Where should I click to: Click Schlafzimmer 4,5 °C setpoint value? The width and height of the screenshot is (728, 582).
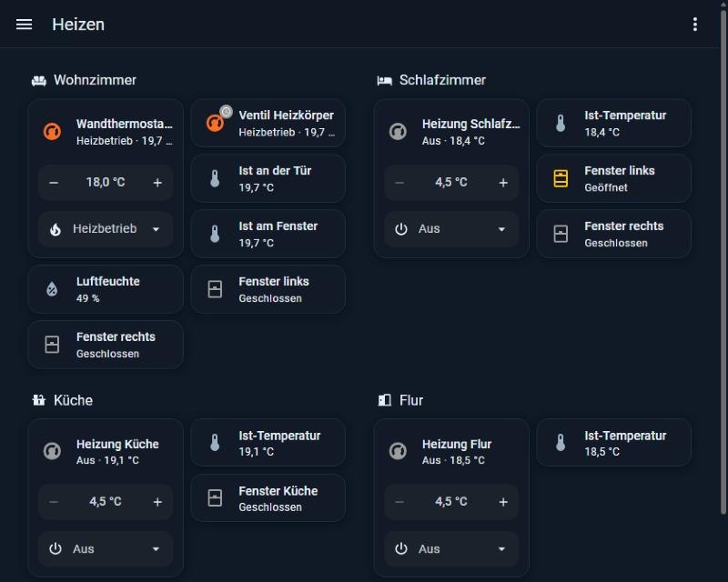[450, 182]
